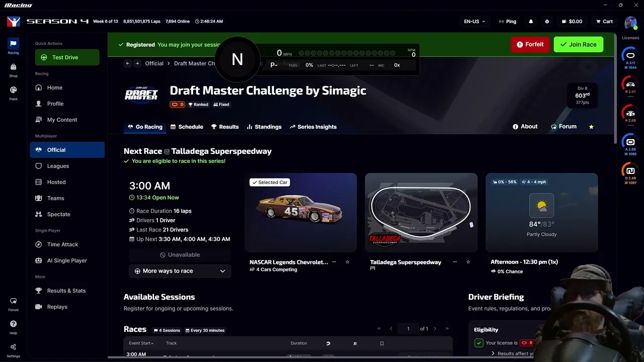Open the user avatar in the top bar

[630, 22]
